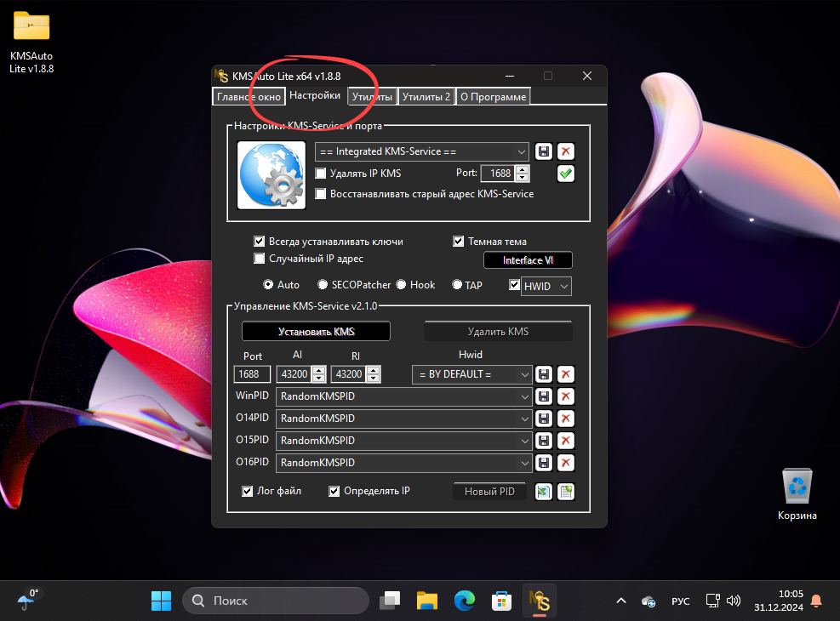Enable the Удалять IP KMS checkbox
Screen dimensions: 840x621
click(x=321, y=174)
